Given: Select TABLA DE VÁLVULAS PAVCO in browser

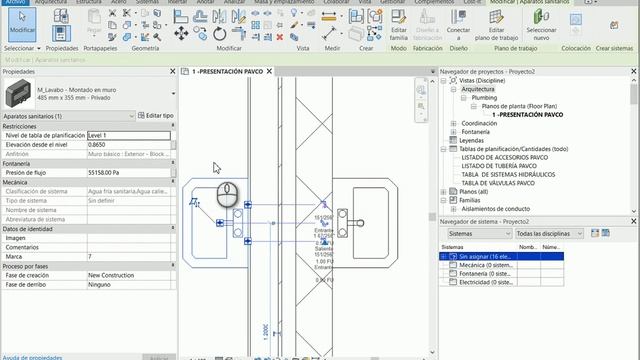Looking at the screenshot, I should point(498,183).
